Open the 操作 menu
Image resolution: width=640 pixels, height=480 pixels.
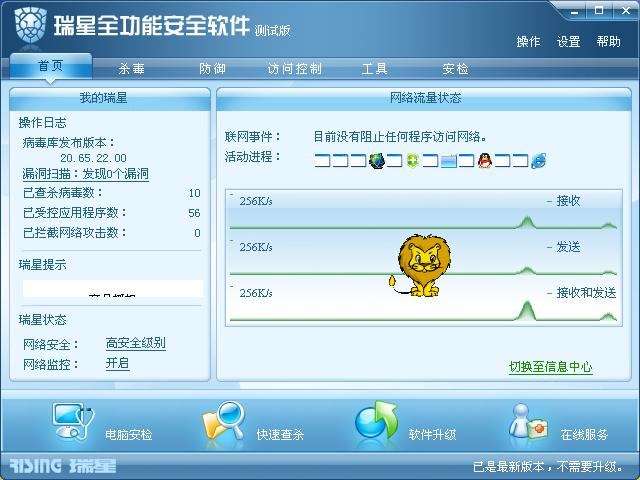528,42
